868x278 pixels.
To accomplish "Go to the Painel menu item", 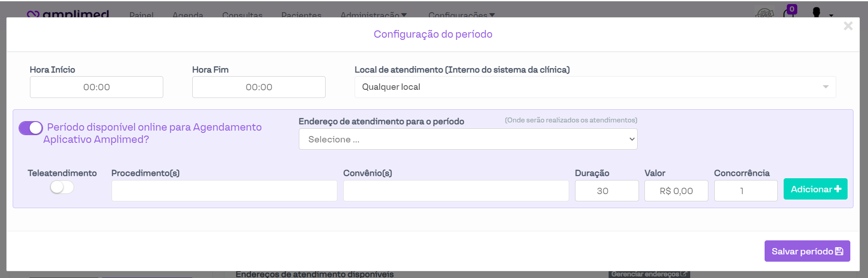I will click(141, 15).
